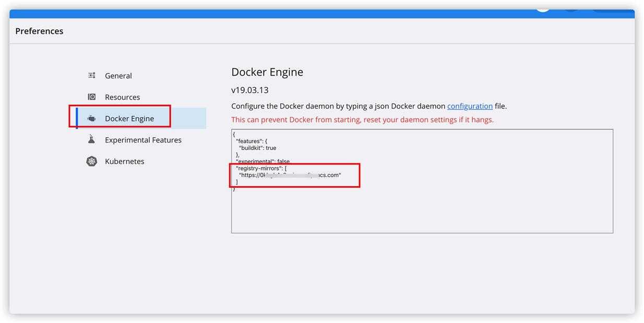644x323 pixels.
Task: Select the Docker Engine tab
Action: [x=141, y=118]
